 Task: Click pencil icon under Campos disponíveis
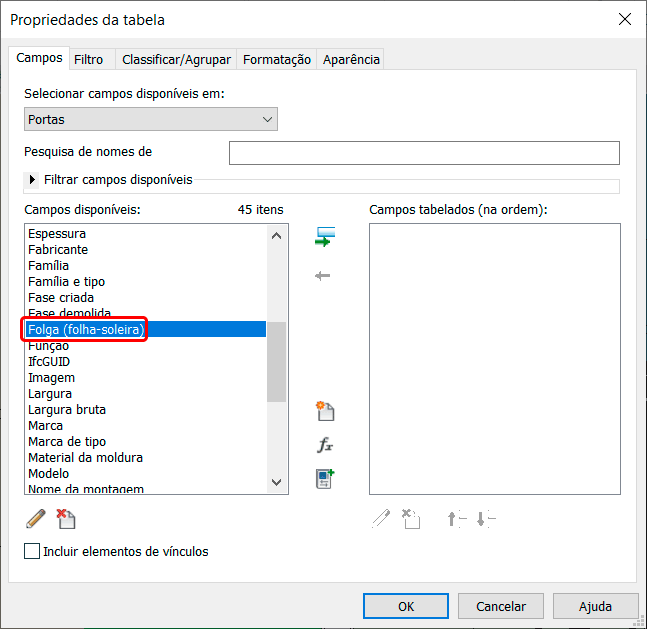36,518
